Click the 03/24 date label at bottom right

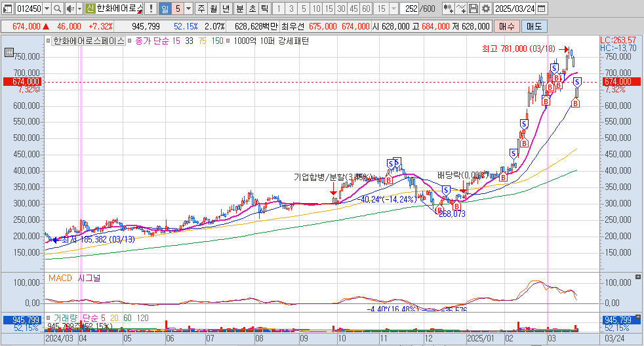click(x=615, y=339)
